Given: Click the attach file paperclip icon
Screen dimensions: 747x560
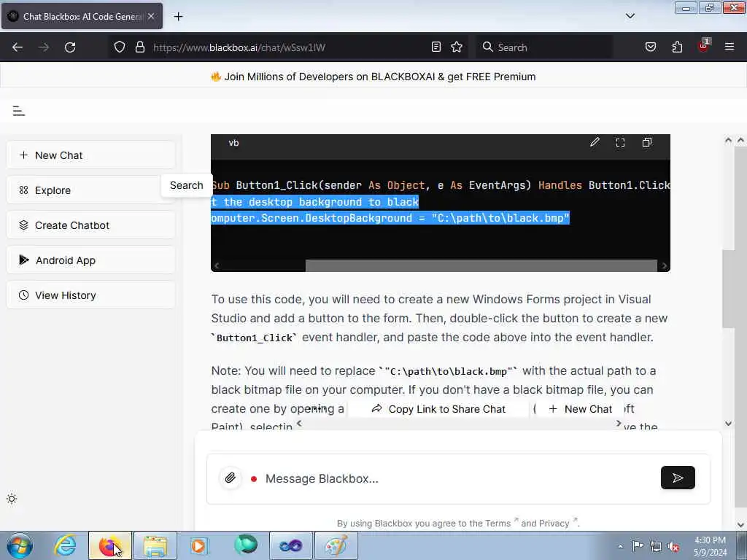Looking at the screenshot, I should tap(230, 478).
